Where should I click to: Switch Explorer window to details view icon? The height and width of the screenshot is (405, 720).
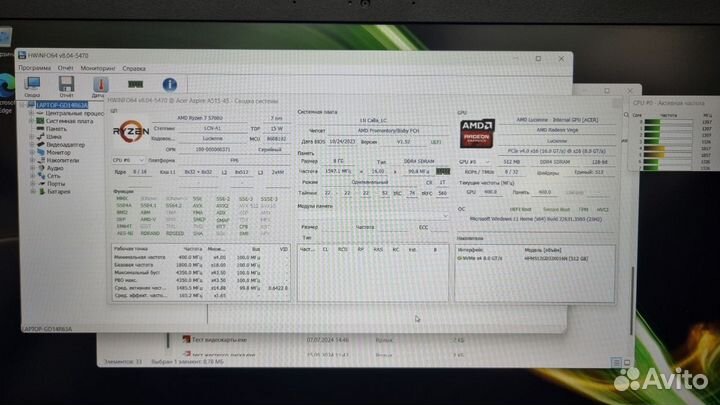point(616,363)
